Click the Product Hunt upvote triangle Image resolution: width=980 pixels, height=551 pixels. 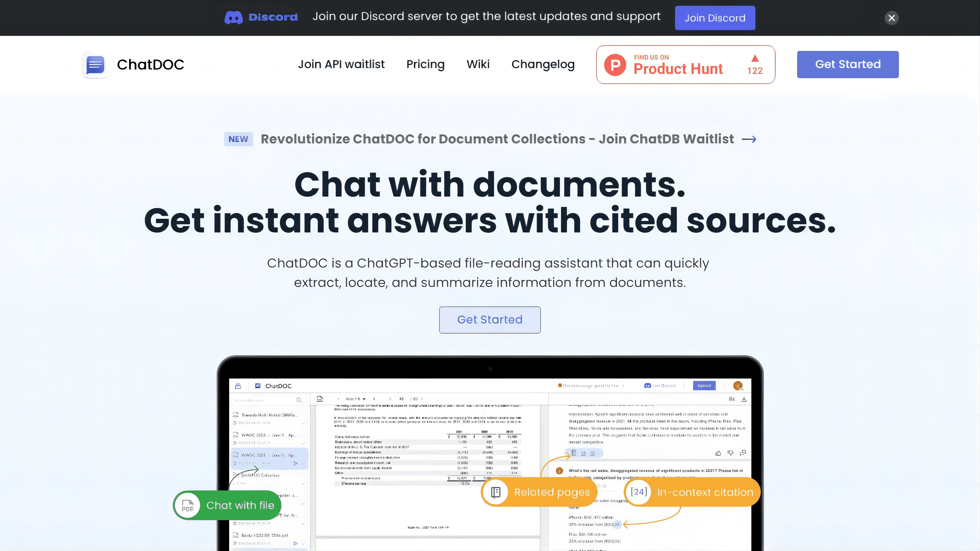click(755, 58)
